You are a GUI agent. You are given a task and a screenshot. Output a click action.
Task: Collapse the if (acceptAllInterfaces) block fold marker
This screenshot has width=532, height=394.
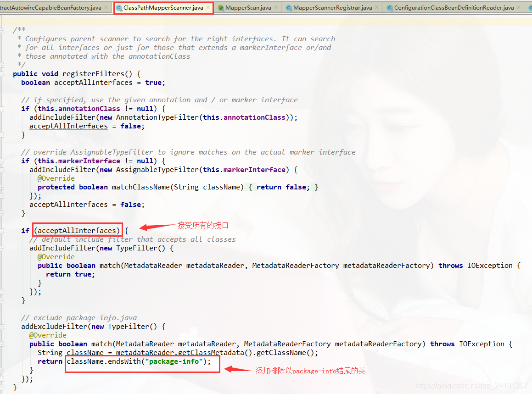click(2, 231)
